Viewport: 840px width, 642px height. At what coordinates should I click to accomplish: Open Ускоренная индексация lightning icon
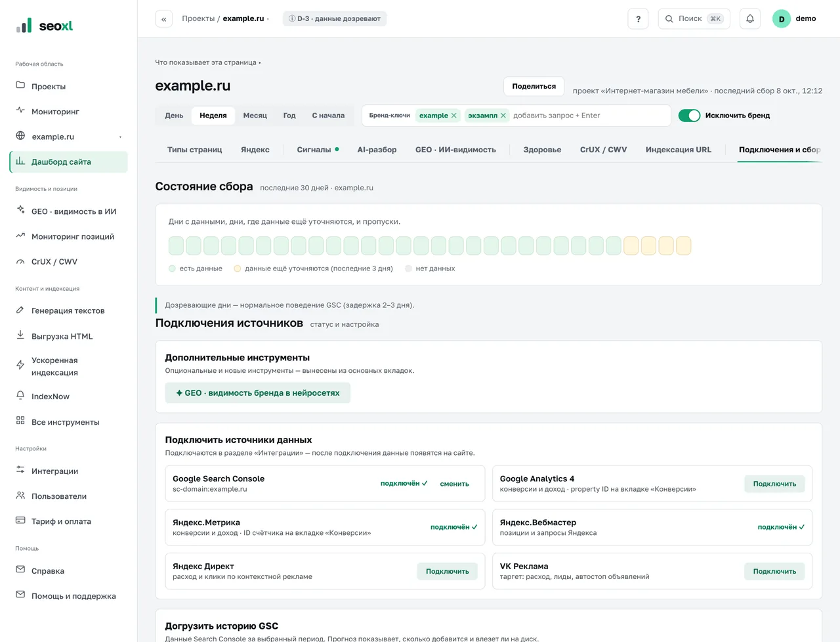20,365
